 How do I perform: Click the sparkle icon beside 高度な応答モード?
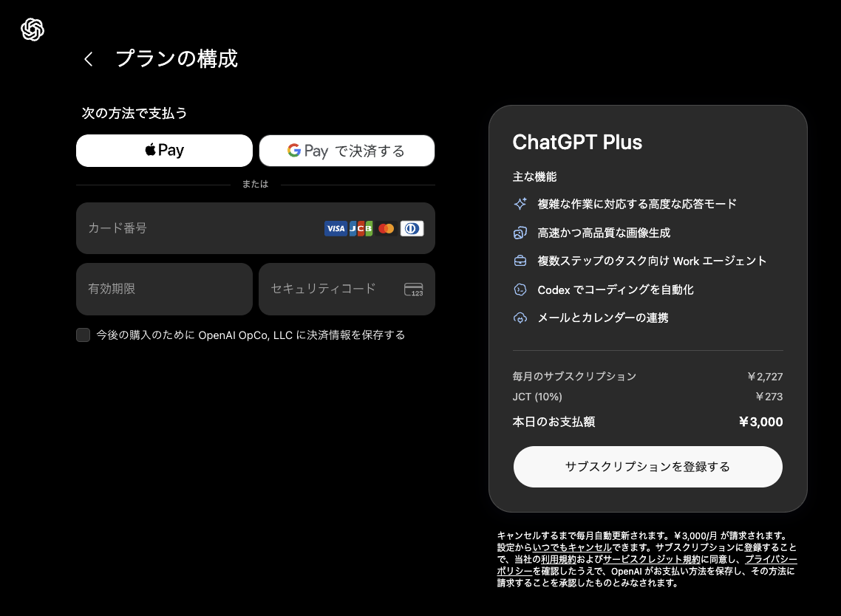pos(520,204)
